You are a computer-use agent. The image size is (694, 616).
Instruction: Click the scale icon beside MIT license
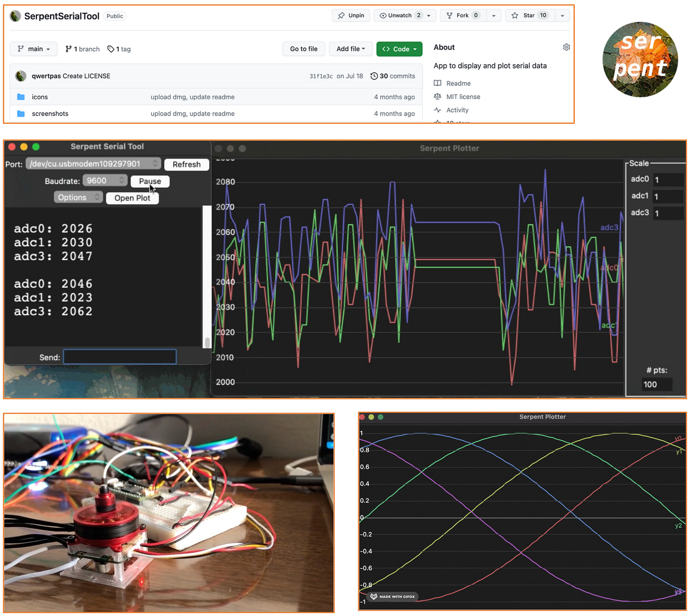pyautogui.click(x=438, y=96)
